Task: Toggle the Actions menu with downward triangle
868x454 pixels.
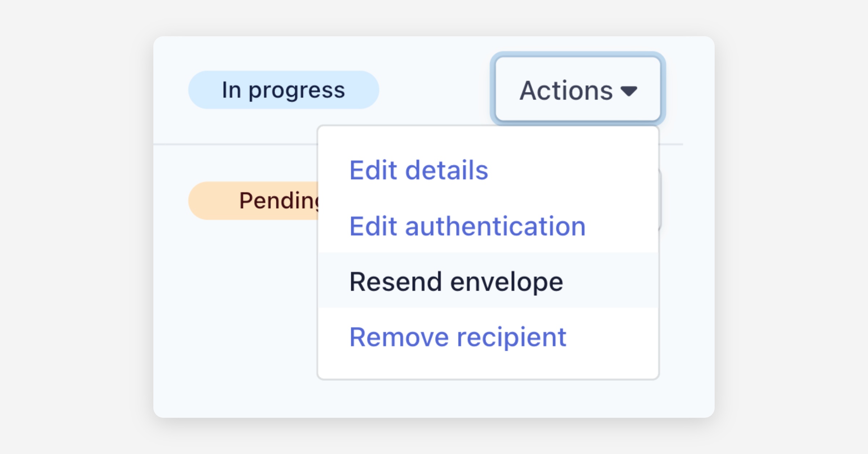Action: [629, 91]
